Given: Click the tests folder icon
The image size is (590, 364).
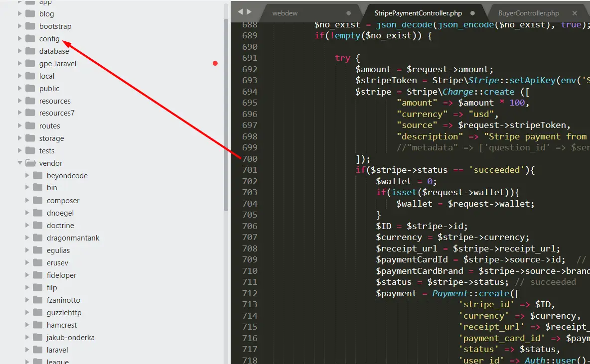Looking at the screenshot, I should tap(30, 150).
